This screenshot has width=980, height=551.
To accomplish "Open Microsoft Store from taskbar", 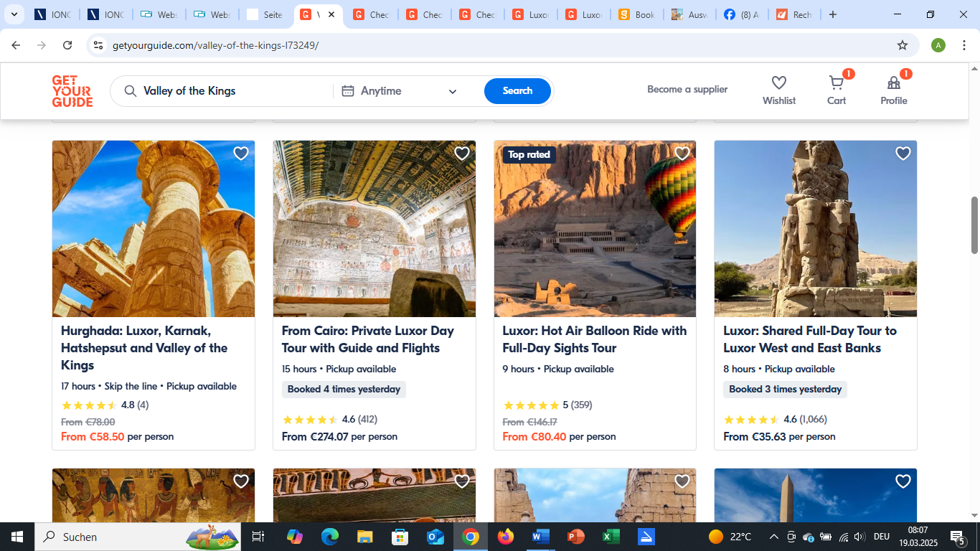I will (400, 537).
